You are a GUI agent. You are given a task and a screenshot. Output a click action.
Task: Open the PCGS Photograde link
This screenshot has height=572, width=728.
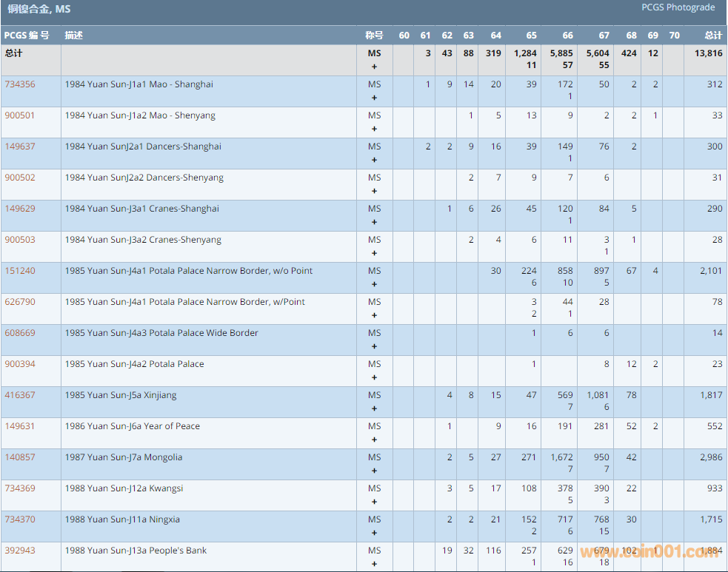pos(678,7)
